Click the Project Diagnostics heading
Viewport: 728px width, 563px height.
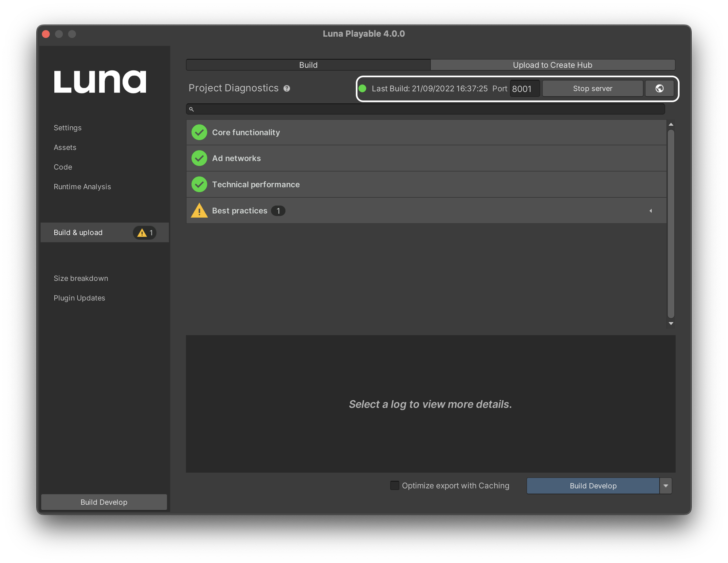[233, 88]
